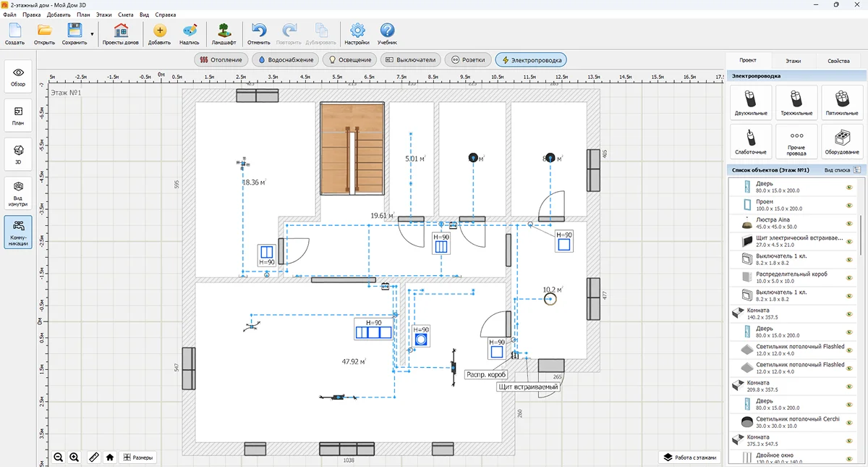Select the Слаботочные cable option
The image size is (868, 467).
[x=751, y=141]
